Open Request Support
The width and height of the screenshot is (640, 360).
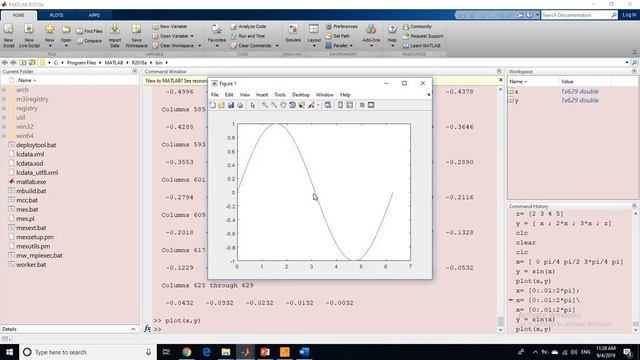pos(423,36)
